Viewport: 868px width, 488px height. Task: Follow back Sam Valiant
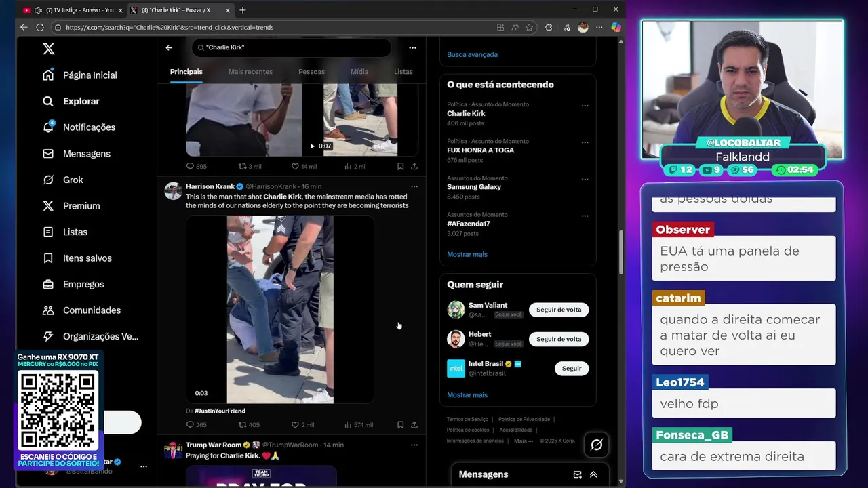pos(559,310)
